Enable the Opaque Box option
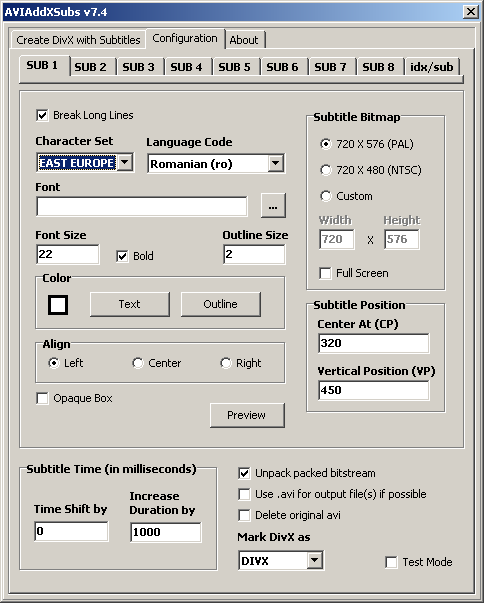 [x=42, y=398]
